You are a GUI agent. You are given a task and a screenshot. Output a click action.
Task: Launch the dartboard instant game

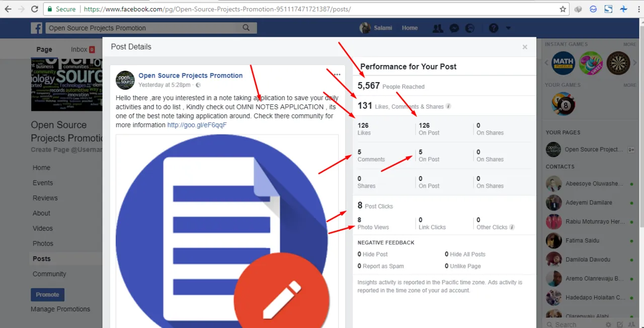pyautogui.click(x=618, y=63)
